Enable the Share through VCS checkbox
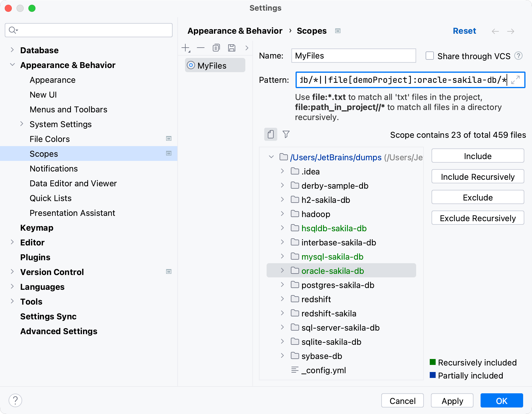 [429, 56]
